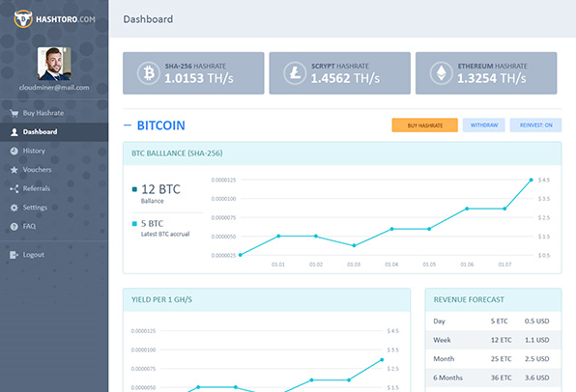Select Dashboard in the sidebar menu

pos(40,131)
